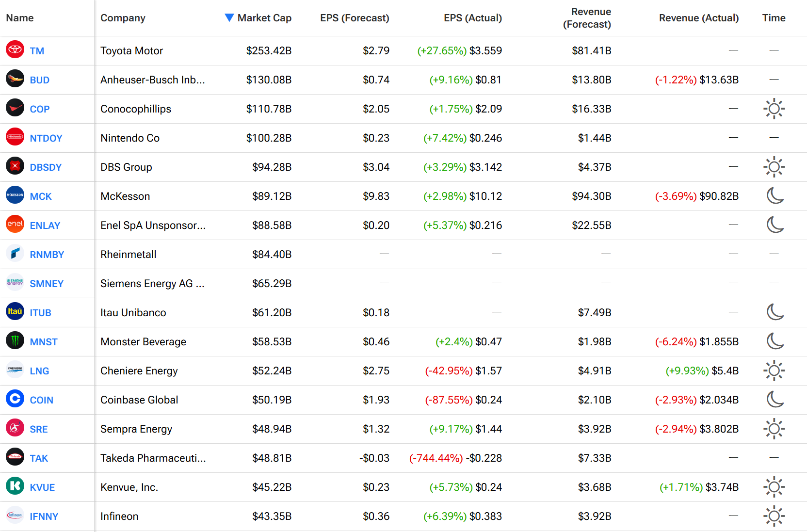Select the (+9.93%) $5.4B revenue value
This screenshot has height=532, width=807.
[x=702, y=371]
